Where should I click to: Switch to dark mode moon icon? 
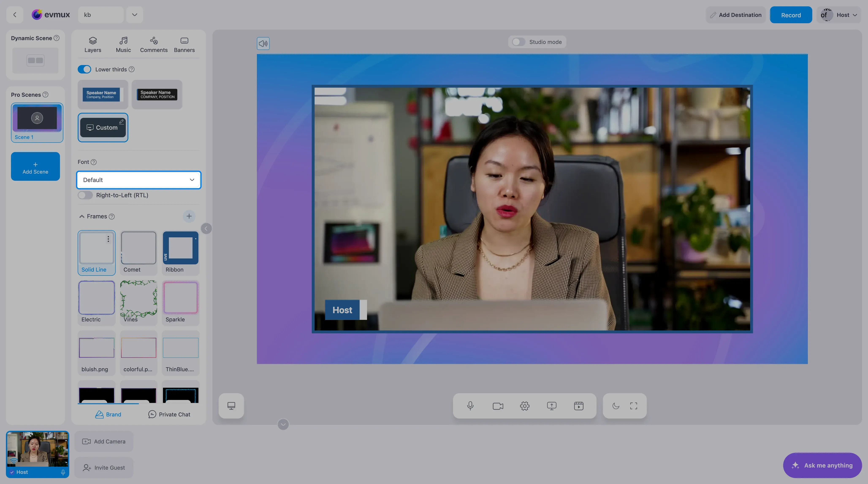tap(616, 406)
